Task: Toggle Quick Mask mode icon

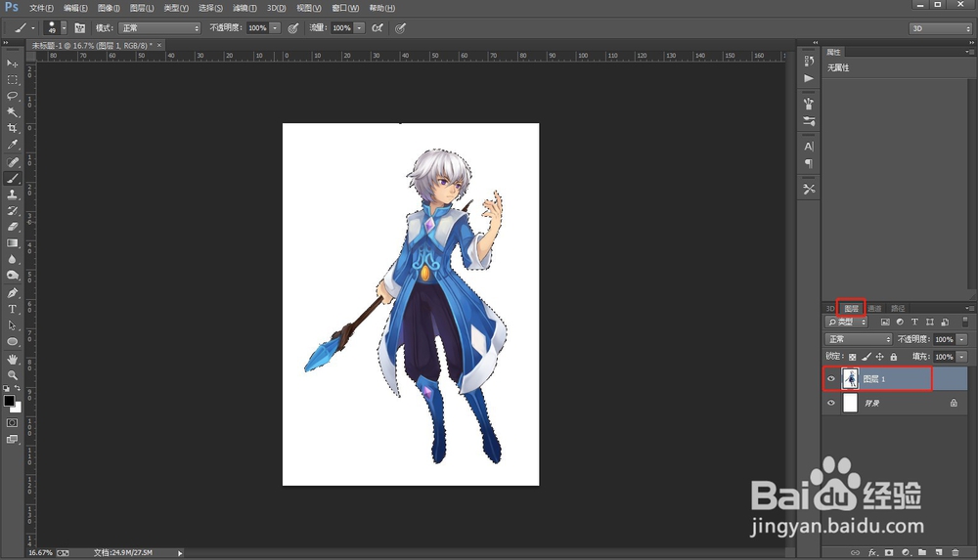Action: pos(12,423)
